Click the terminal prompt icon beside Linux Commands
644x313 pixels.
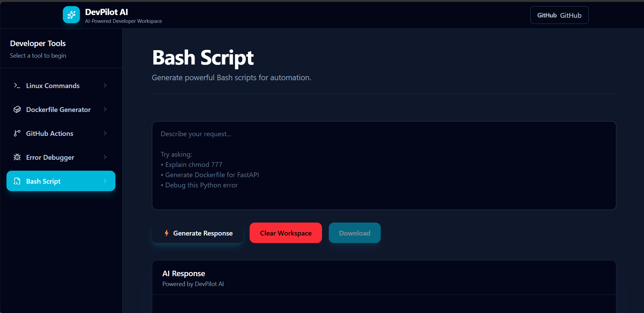pyautogui.click(x=17, y=85)
